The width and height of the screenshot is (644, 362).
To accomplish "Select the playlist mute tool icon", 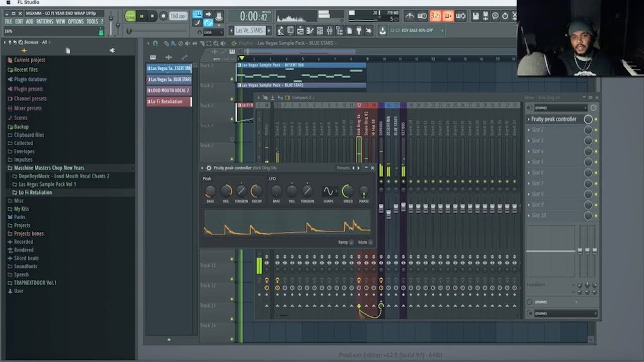I will point(188,43).
